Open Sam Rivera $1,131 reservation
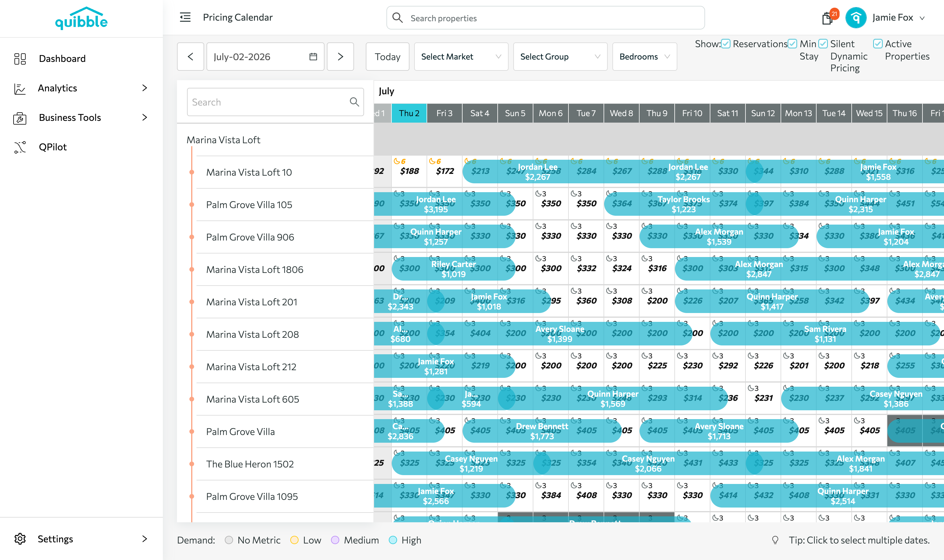The image size is (944, 560). click(825, 334)
